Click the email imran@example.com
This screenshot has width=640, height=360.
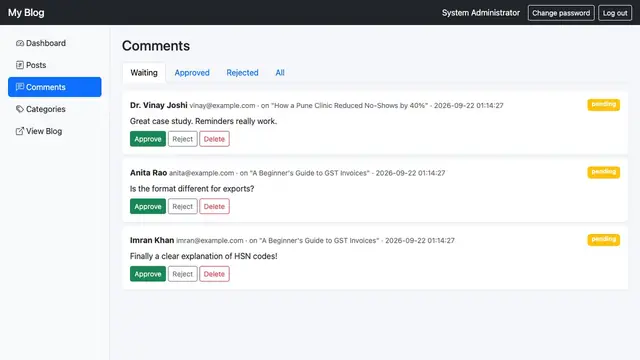click(x=209, y=240)
